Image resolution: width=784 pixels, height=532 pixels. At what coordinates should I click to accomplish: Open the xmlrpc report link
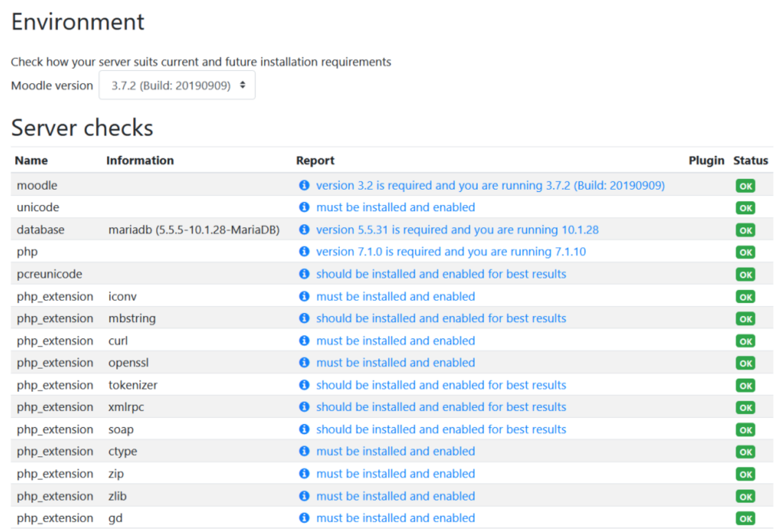[441, 407]
